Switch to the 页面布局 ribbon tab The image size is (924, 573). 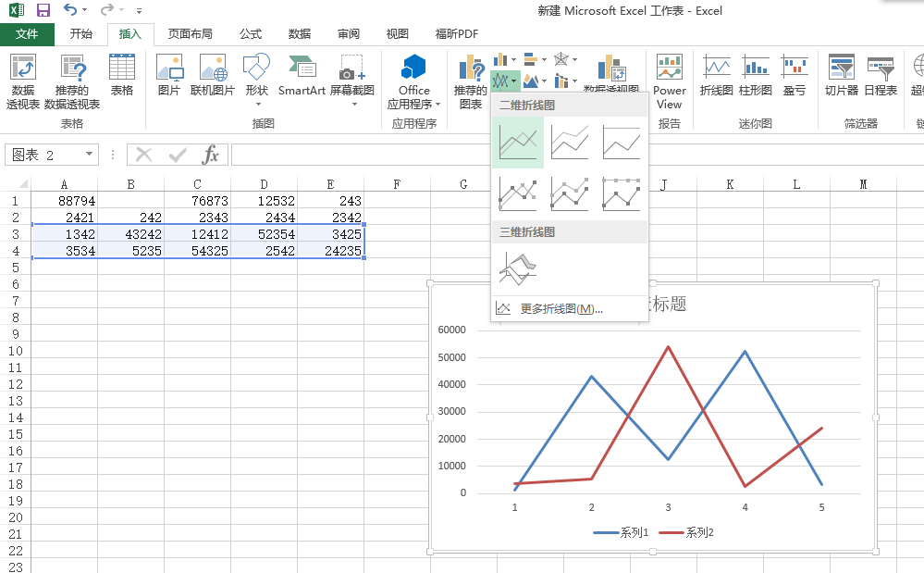tap(190, 34)
